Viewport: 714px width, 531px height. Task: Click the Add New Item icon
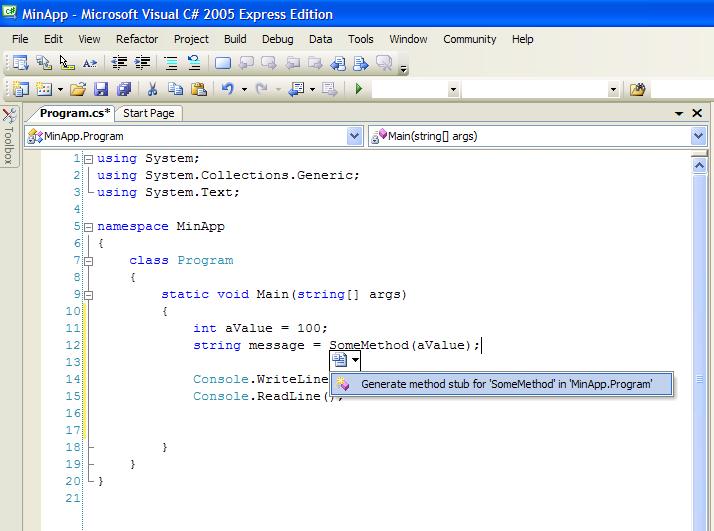[x=44, y=89]
